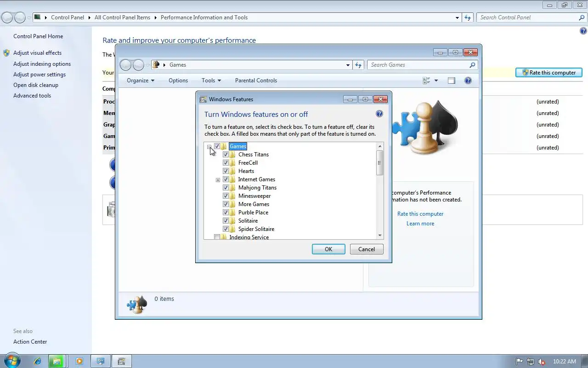Image resolution: width=588 pixels, height=368 pixels.
Task: Toggle the preview pane icon in Games window
Action: pyautogui.click(x=452, y=80)
